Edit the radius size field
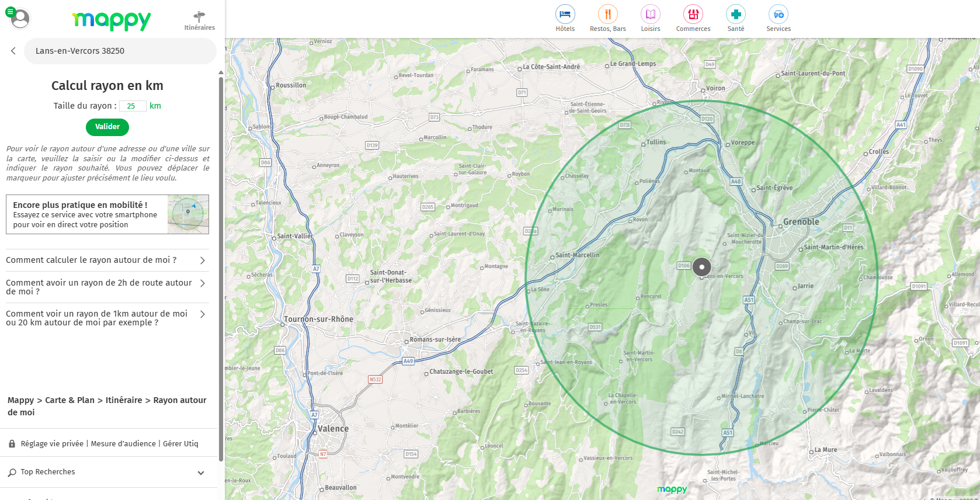 132,106
